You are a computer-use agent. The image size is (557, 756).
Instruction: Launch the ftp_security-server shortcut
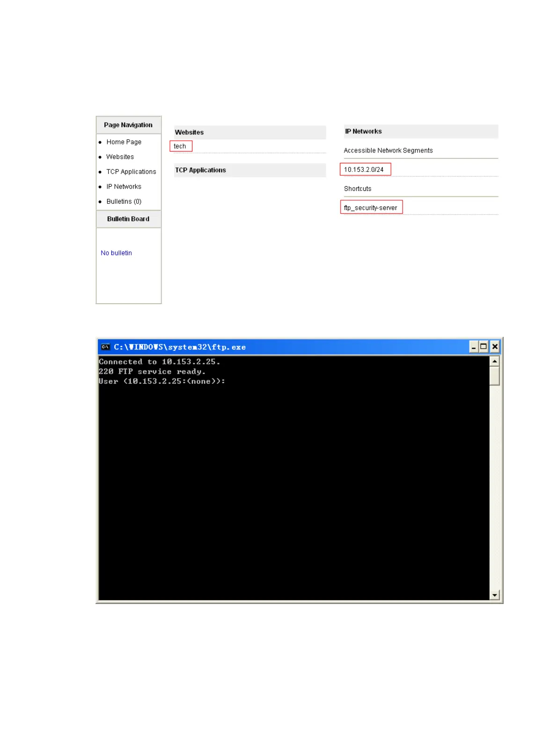pos(371,207)
